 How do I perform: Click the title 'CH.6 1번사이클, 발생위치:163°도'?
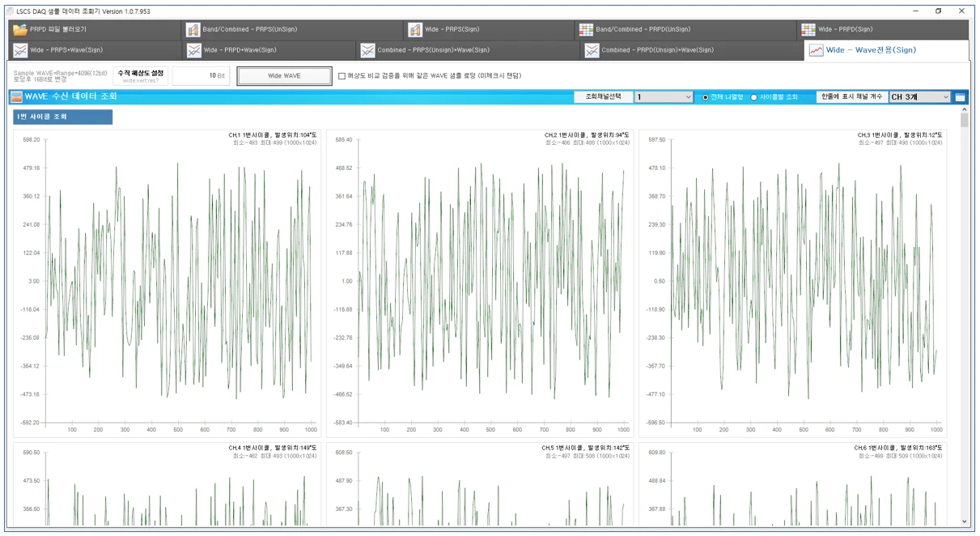click(898, 448)
